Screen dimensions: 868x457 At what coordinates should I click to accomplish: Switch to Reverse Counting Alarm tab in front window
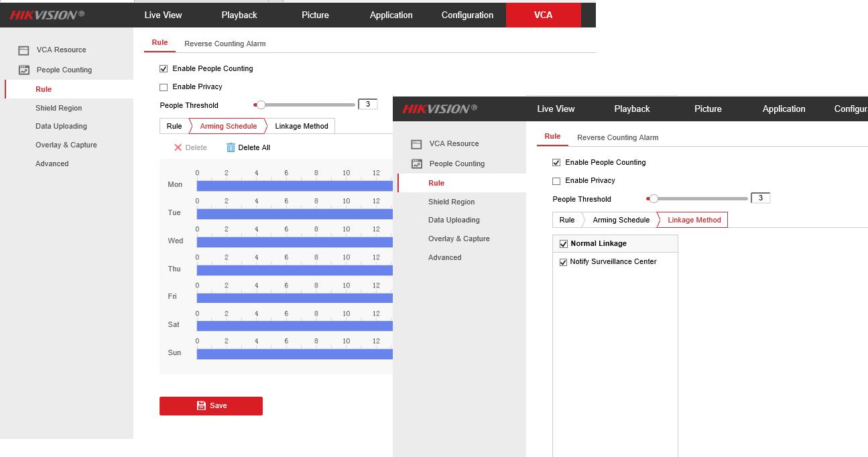point(617,137)
